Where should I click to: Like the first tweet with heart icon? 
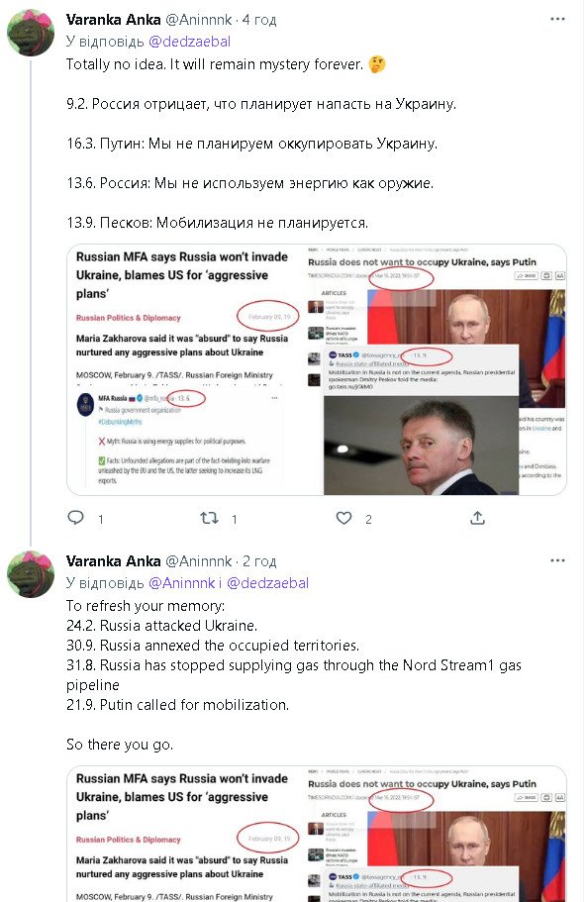(343, 518)
